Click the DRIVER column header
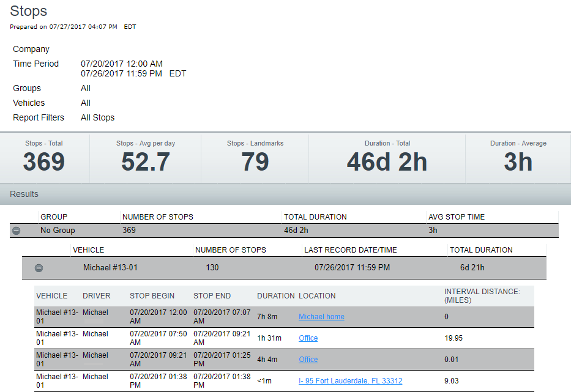 97,296
